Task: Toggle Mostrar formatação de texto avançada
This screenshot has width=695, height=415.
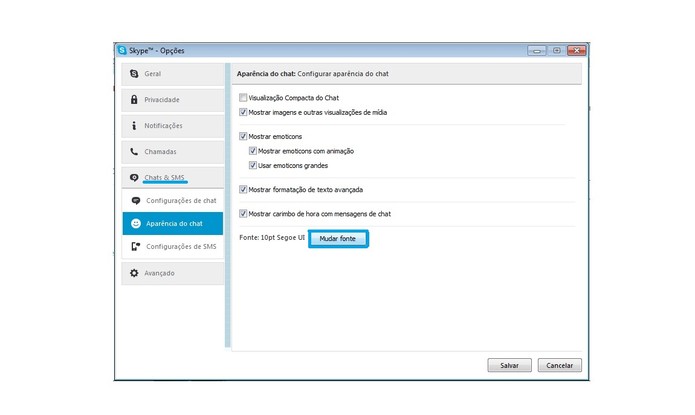Action: [x=243, y=189]
